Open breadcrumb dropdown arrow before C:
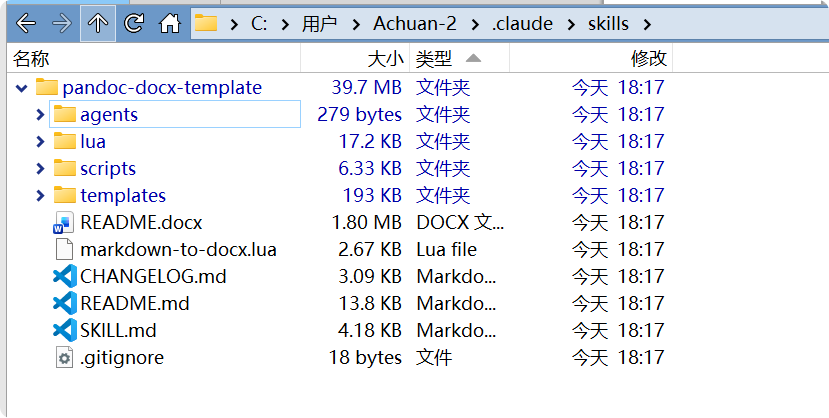 [234, 24]
